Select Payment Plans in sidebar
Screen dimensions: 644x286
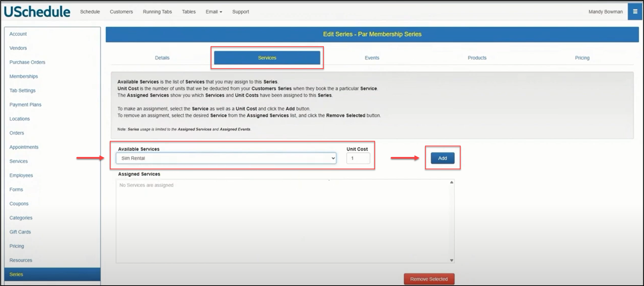25,105
